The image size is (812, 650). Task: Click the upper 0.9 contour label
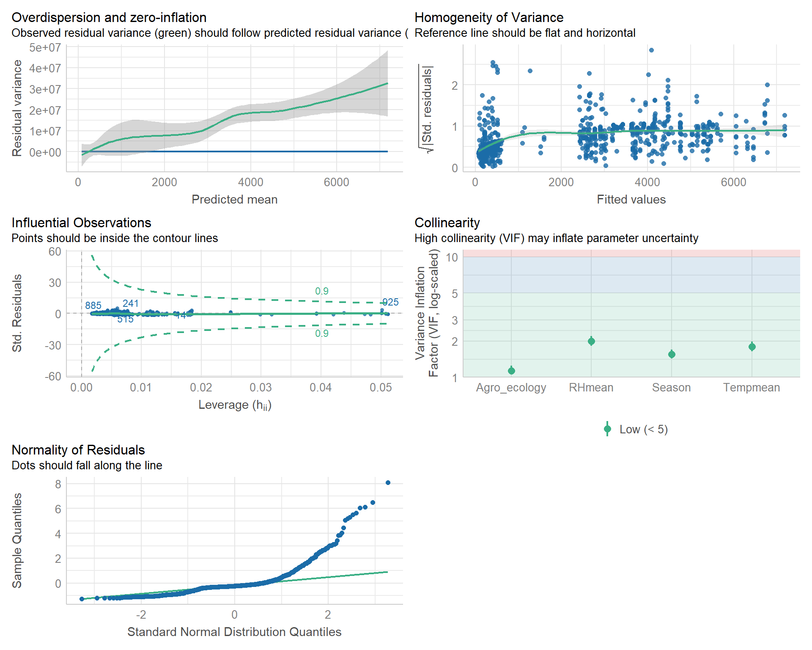tap(322, 291)
